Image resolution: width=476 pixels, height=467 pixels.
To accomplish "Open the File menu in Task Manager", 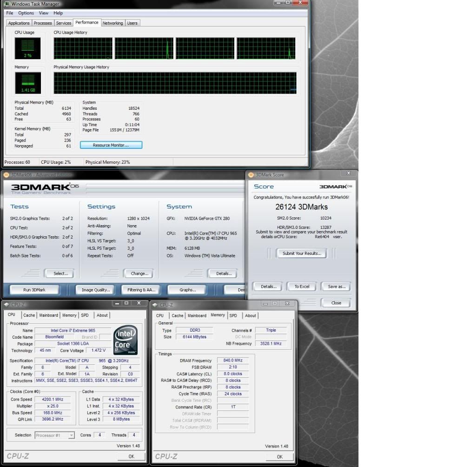I will 10,13.
